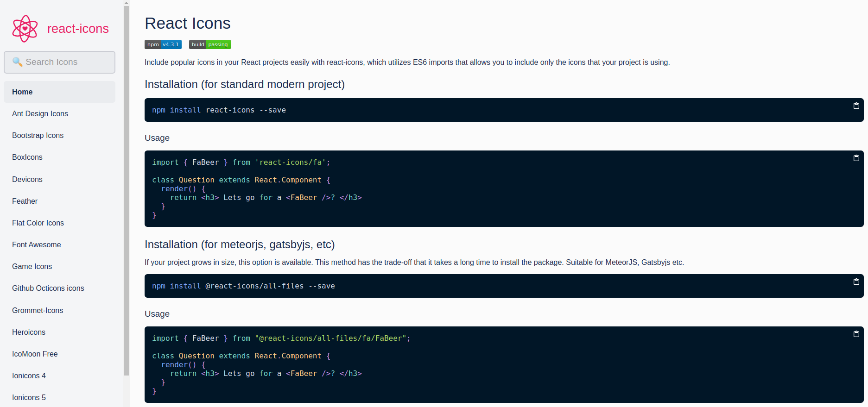
Task: Copy the react-icons/fa usage code block
Action: 856,158
